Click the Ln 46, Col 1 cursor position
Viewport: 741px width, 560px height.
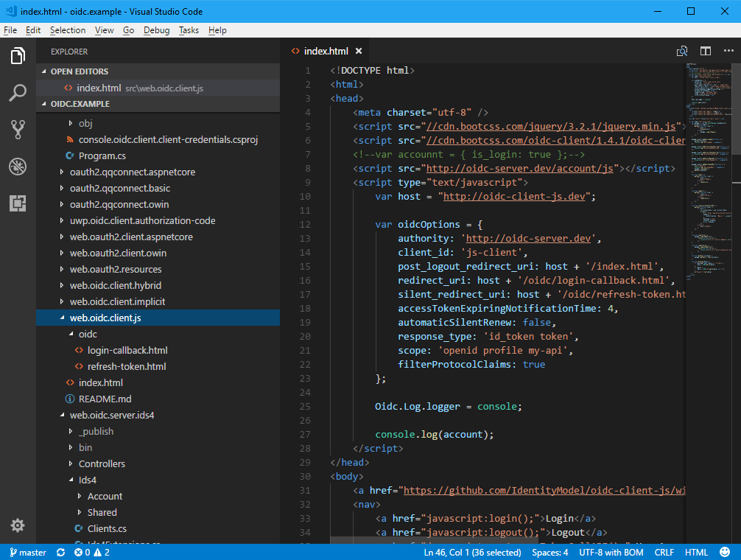472,552
